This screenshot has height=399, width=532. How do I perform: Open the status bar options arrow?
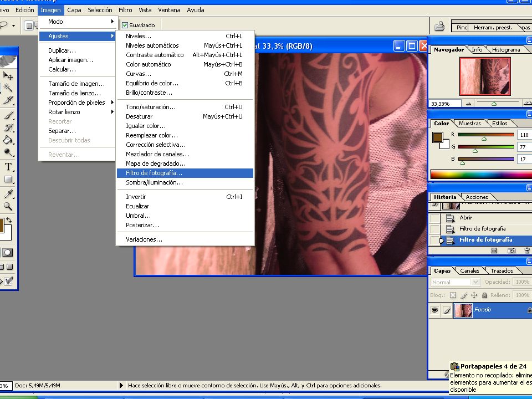[121, 386]
